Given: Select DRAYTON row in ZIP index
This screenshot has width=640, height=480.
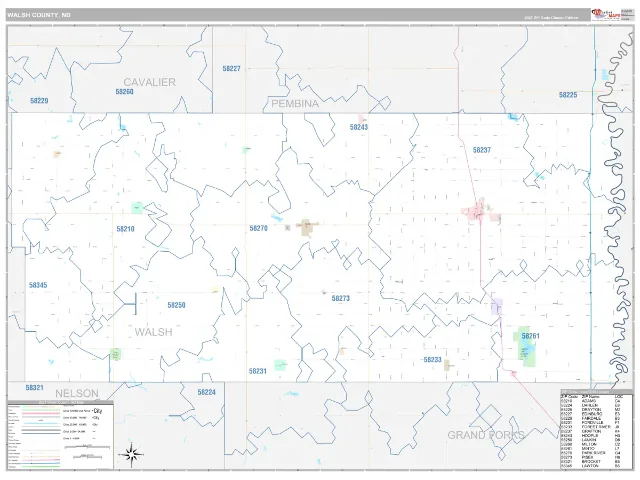Looking at the screenshot, I should point(592,409).
